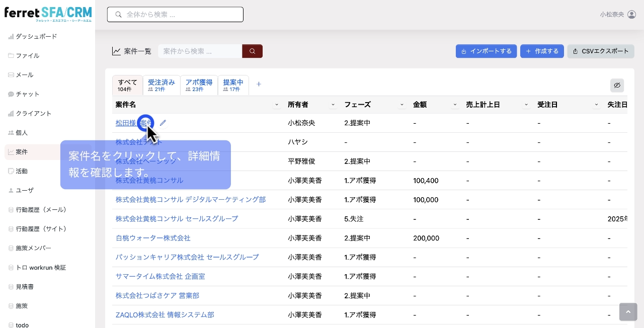Focus the 全体から検索 global search field

click(175, 15)
